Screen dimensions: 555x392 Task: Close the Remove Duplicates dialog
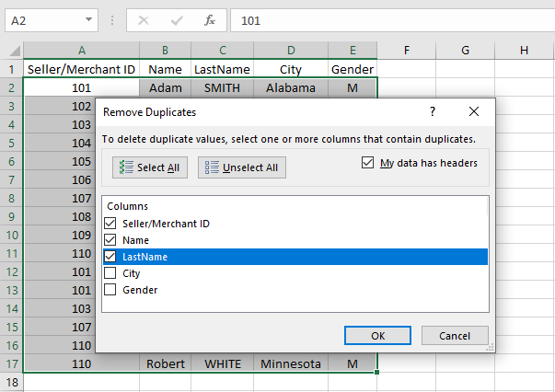[474, 111]
